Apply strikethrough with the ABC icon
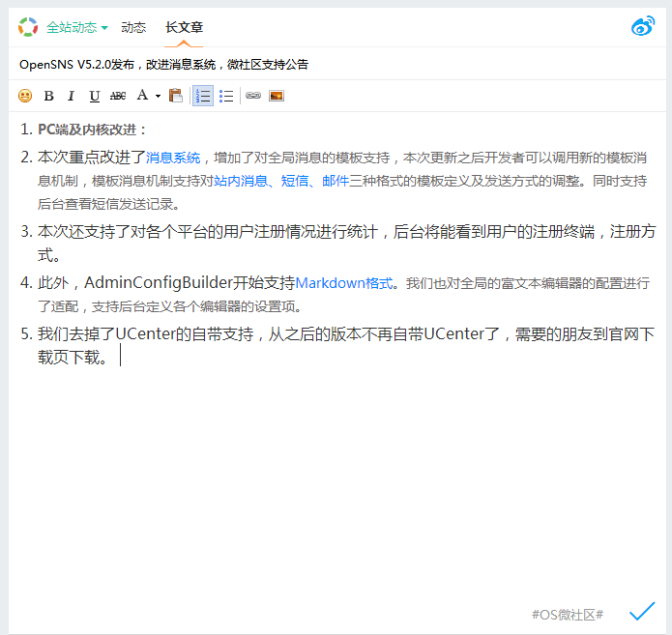 click(118, 96)
